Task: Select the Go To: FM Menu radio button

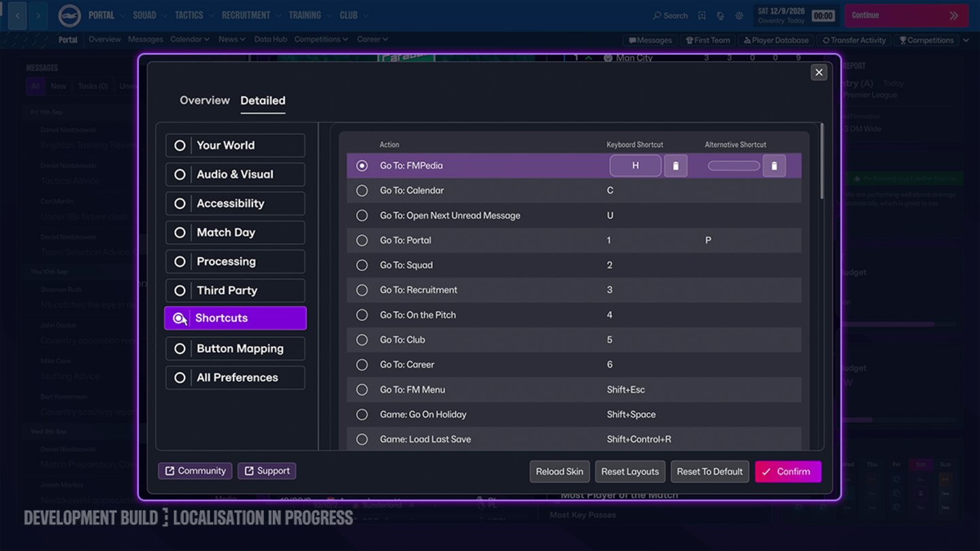Action: (362, 390)
